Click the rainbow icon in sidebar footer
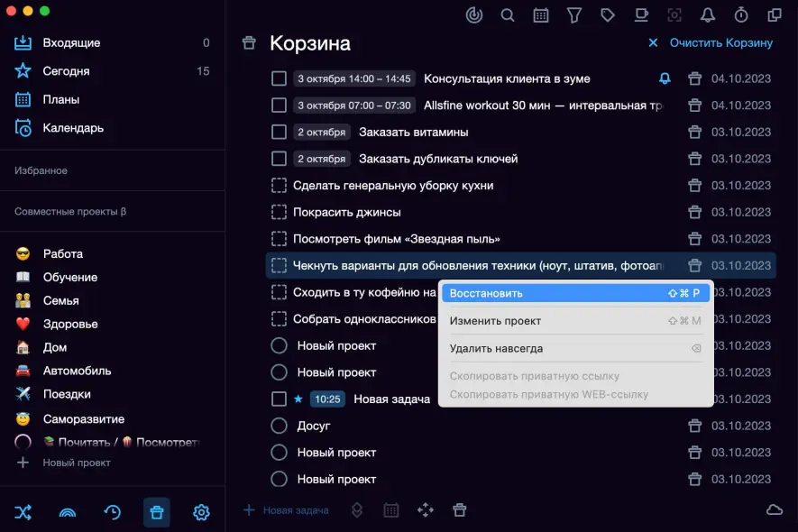Image resolution: width=798 pixels, height=532 pixels. tap(68, 512)
